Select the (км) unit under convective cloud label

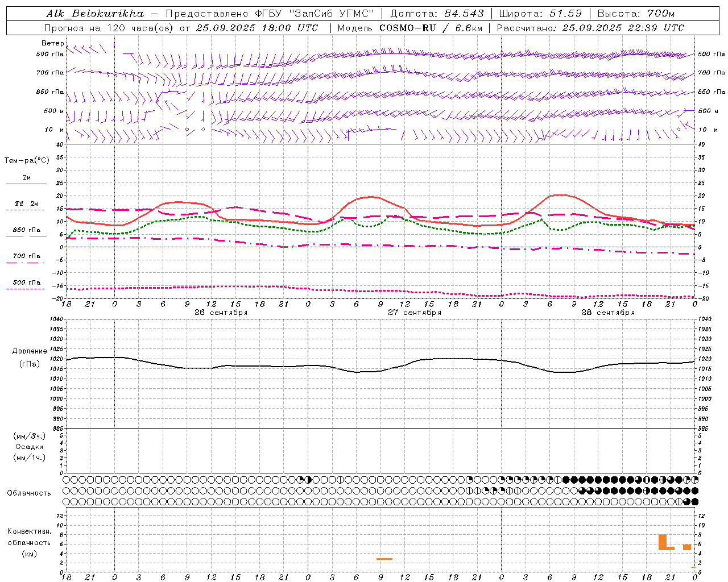30,554
